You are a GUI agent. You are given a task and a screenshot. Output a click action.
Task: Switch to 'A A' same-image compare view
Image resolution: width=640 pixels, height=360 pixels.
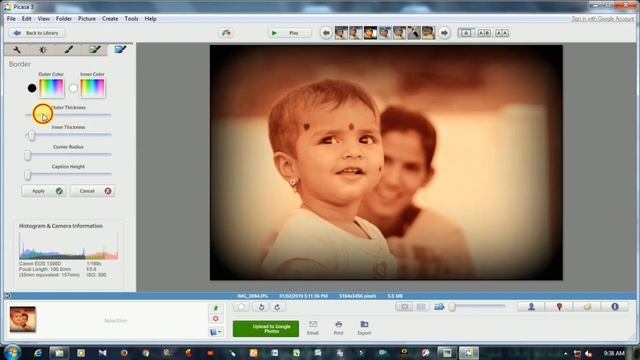click(x=502, y=33)
